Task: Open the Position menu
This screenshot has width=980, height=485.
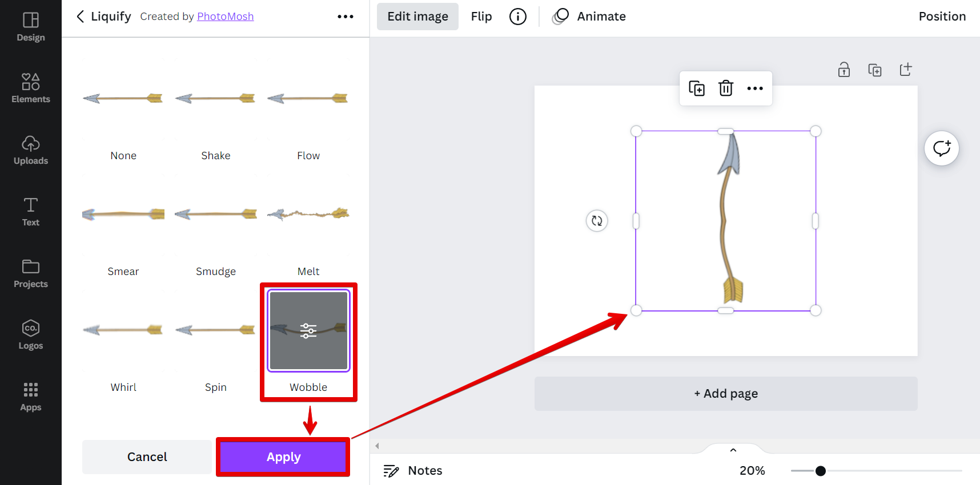Action: (x=942, y=17)
